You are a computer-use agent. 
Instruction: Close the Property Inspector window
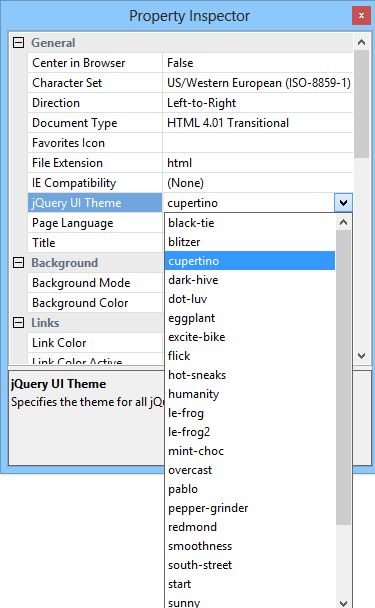point(361,16)
